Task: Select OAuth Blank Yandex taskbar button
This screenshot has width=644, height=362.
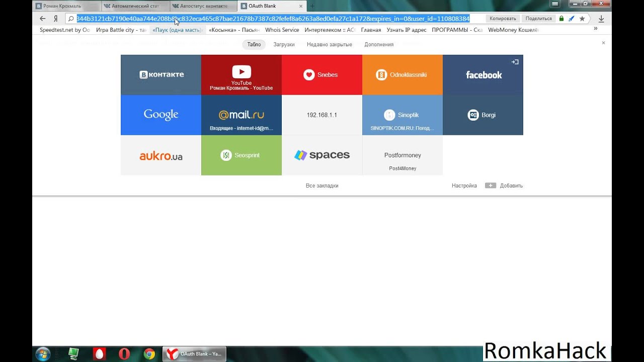Action: click(x=194, y=354)
